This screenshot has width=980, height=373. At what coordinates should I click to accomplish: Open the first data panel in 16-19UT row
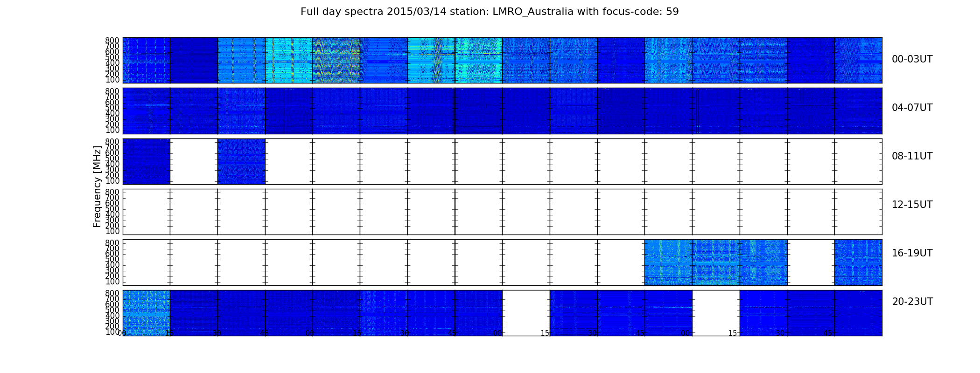click(668, 262)
